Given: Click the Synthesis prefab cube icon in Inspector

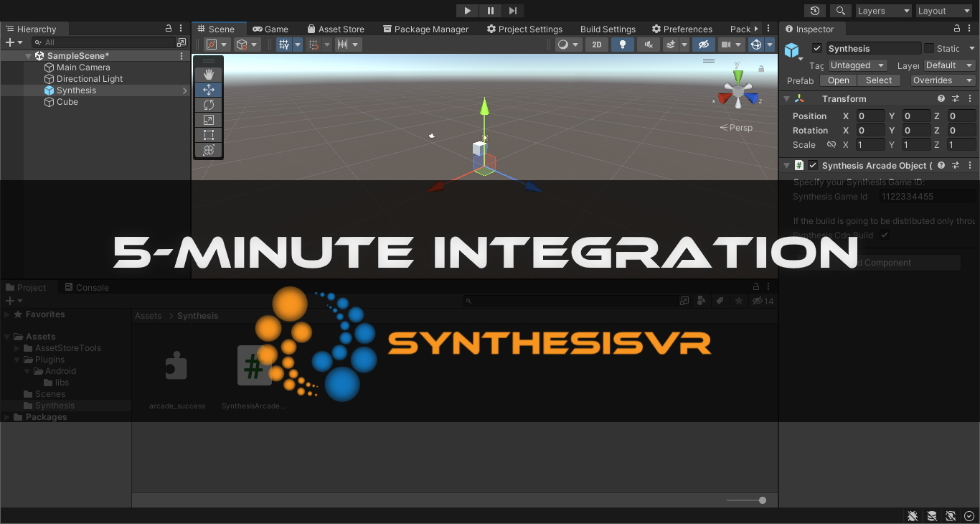Looking at the screenshot, I should pyautogui.click(x=792, y=50).
